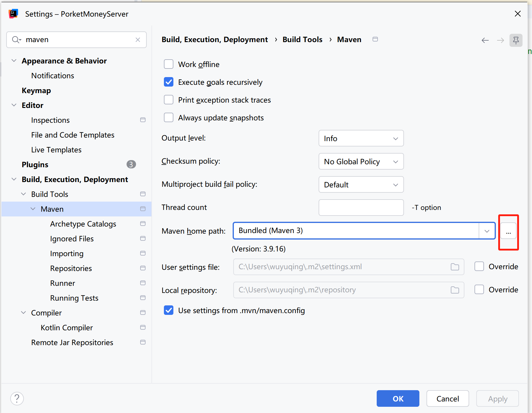The width and height of the screenshot is (532, 413).
Task: Click the IntelliJ IDEA logo icon
Action: [13, 14]
